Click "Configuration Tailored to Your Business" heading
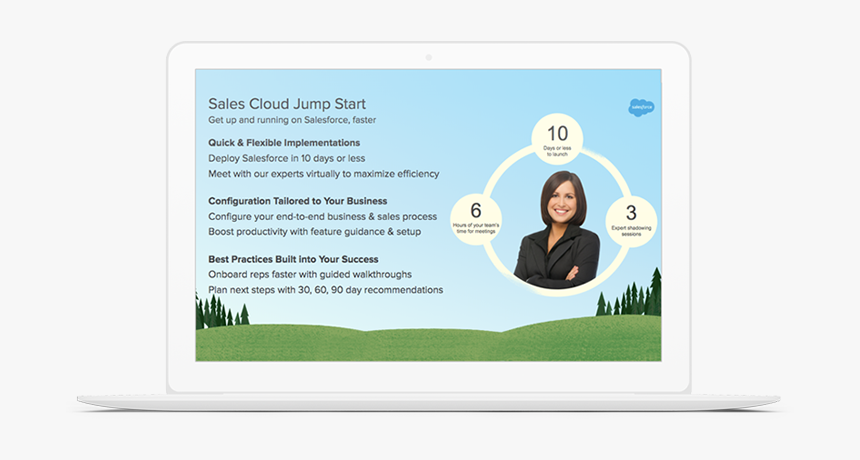This screenshot has height=460, width=860. tap(297, 201)
